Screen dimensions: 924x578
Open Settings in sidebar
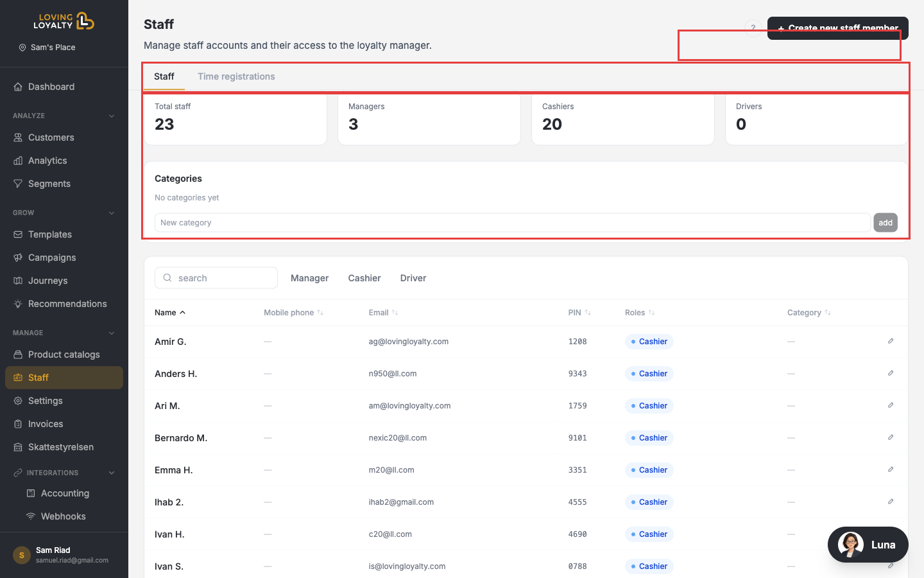(x=64, y=401)
